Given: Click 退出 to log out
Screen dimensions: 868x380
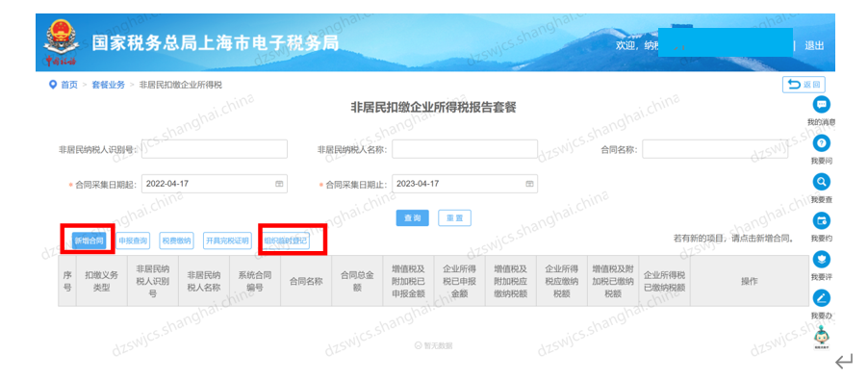Looking at the screenshot, I should [x=814, y=46].
